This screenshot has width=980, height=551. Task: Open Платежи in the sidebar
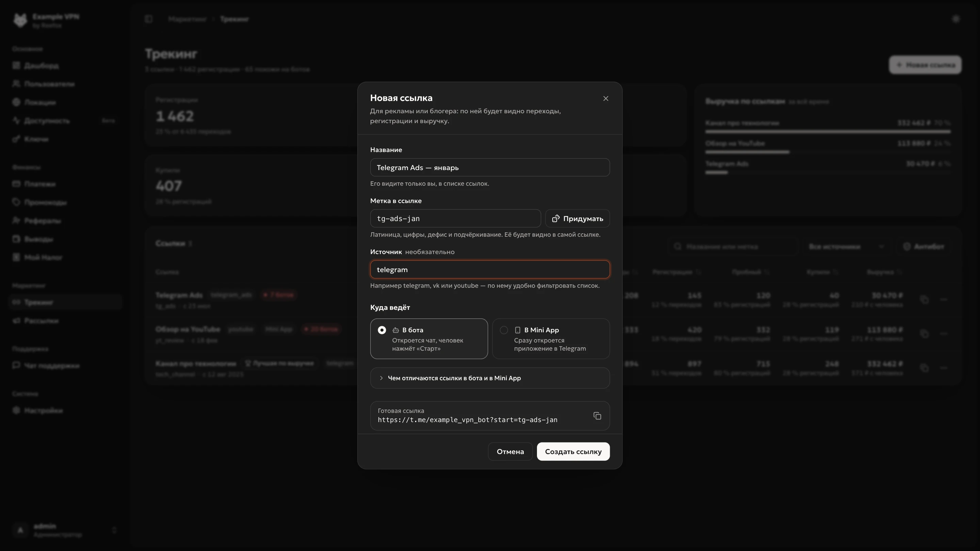[65, 184]
